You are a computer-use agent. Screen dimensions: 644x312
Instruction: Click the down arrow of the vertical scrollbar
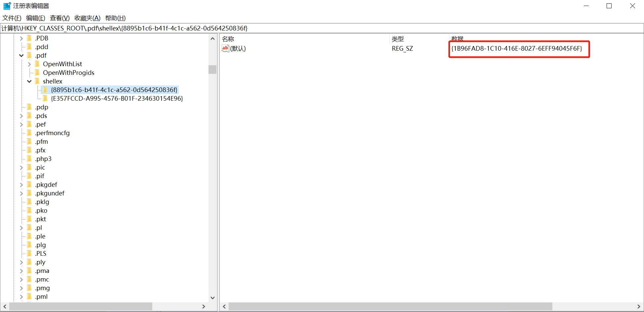click(212, 297)
